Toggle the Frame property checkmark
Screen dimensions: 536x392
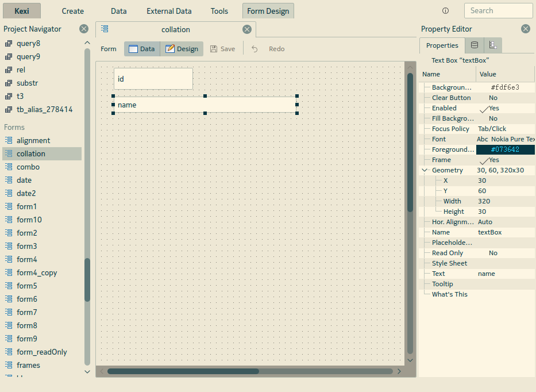click(485, 160)
